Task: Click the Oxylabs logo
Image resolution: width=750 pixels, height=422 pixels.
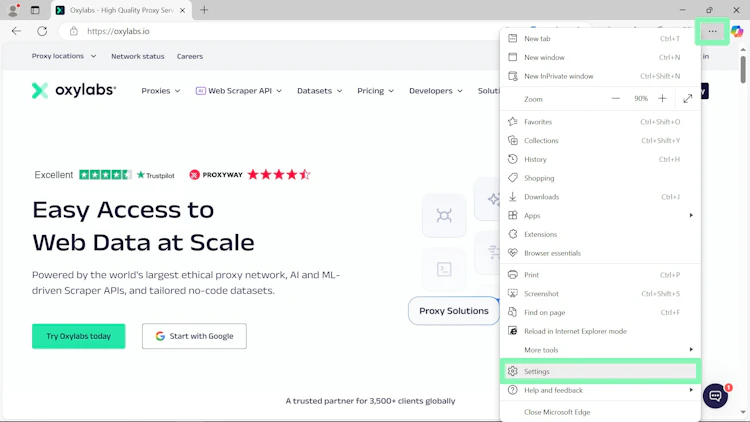Action: pyautogui.click(x=74, y=90)
